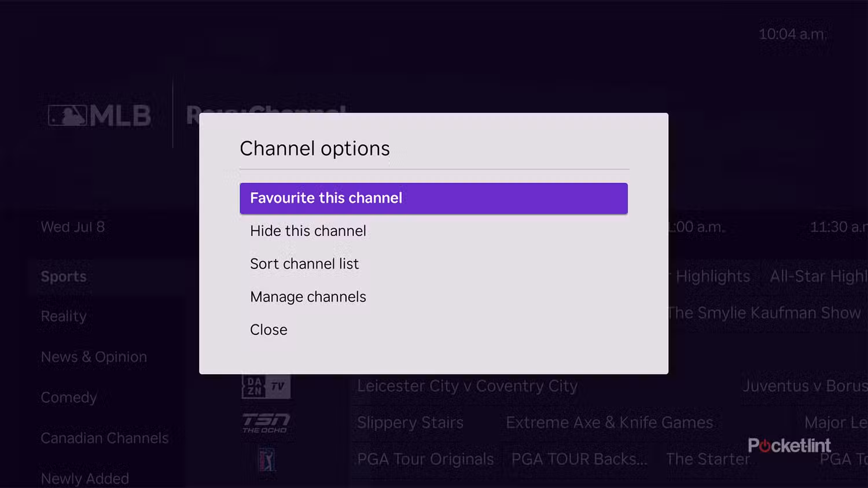868x488 pixels.
Task: Select the DAZN TV channel icon
Action: [x=266, y=386]
